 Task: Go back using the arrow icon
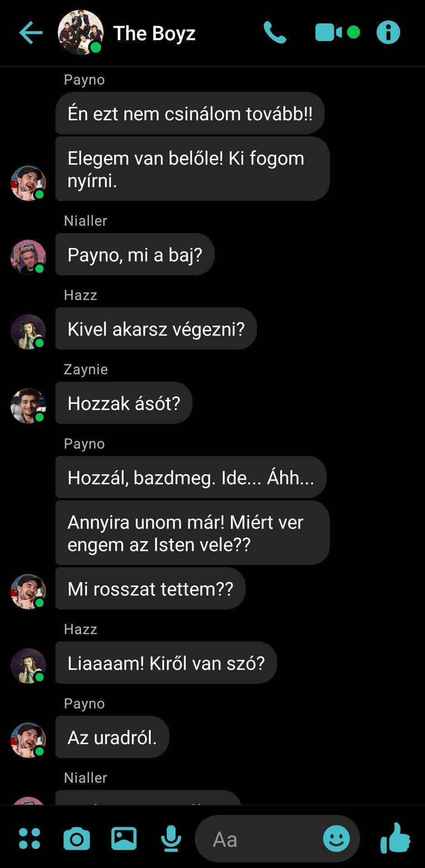pos(31,33)
